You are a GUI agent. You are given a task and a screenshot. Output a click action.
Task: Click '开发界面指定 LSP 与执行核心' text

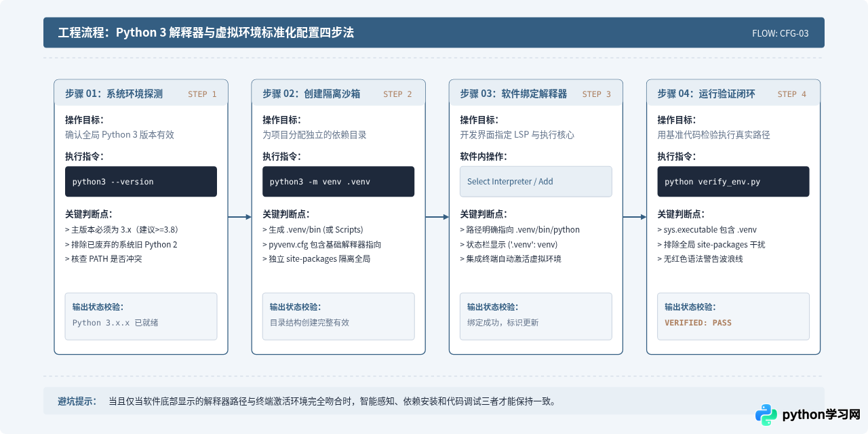click(x=517, y=135)
